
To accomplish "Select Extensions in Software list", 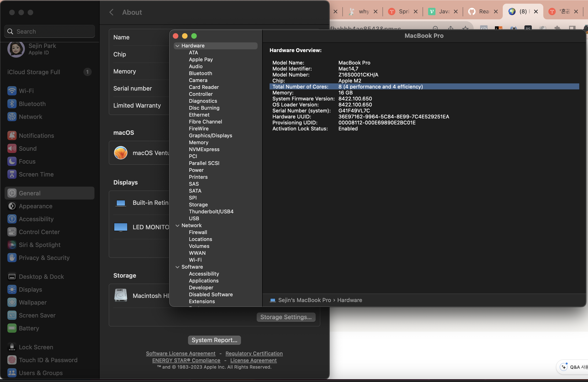I will (x=202, y=301).
